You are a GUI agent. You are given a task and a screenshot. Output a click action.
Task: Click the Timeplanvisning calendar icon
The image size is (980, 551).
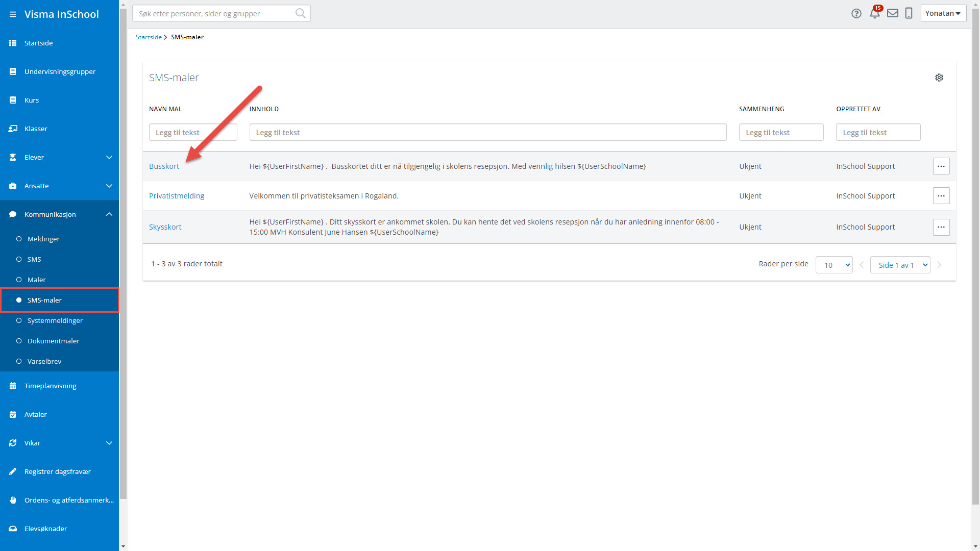(x=13, y=386)
